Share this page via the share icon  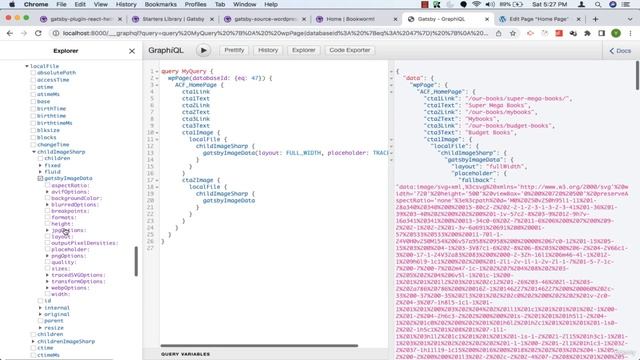click(498, 33)
